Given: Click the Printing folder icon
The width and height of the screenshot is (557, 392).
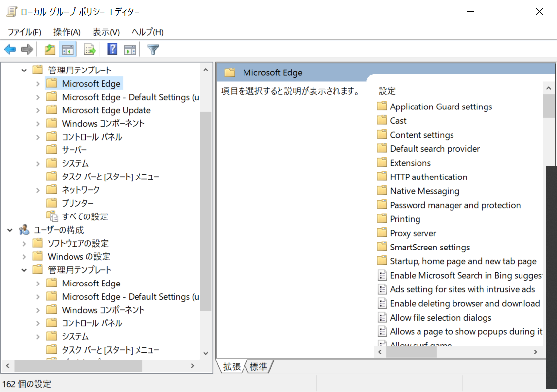Looking at the screenshot, I should coord(382,219).
